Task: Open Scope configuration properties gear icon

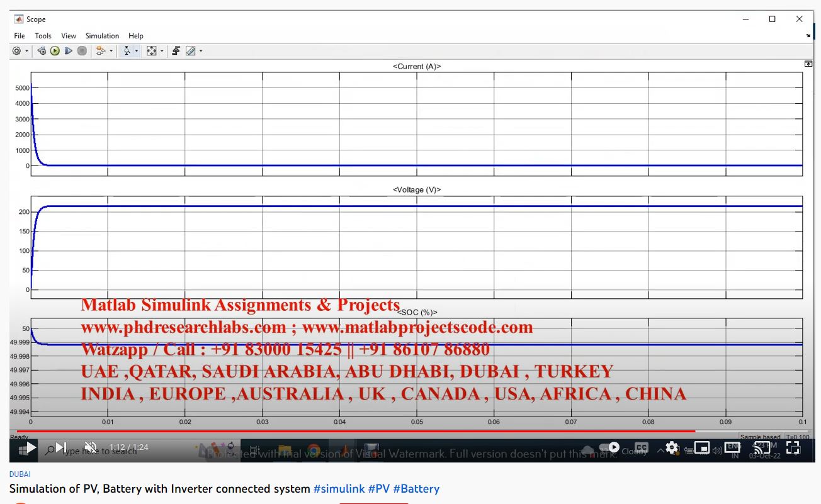Action: 16,51
